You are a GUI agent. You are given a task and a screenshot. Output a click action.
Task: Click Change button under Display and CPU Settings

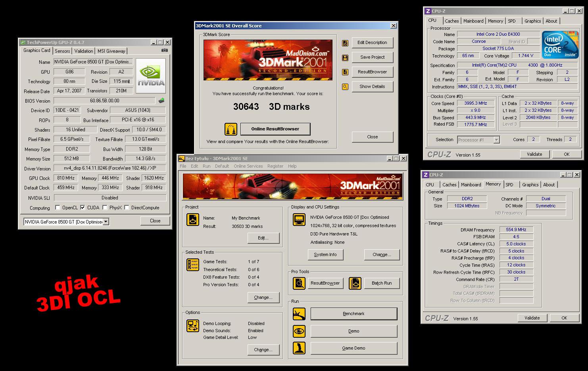coord(382,255)
